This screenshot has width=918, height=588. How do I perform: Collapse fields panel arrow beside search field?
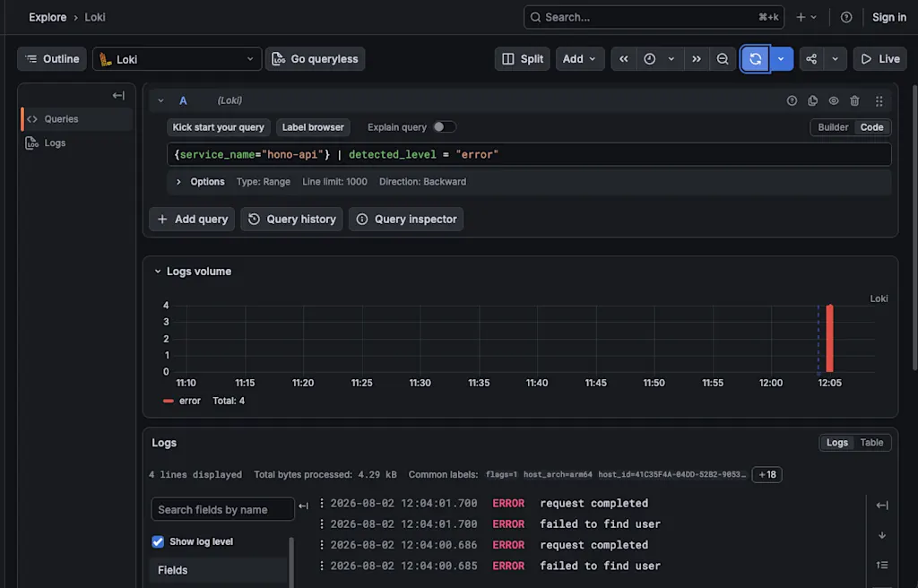point(303,506)
